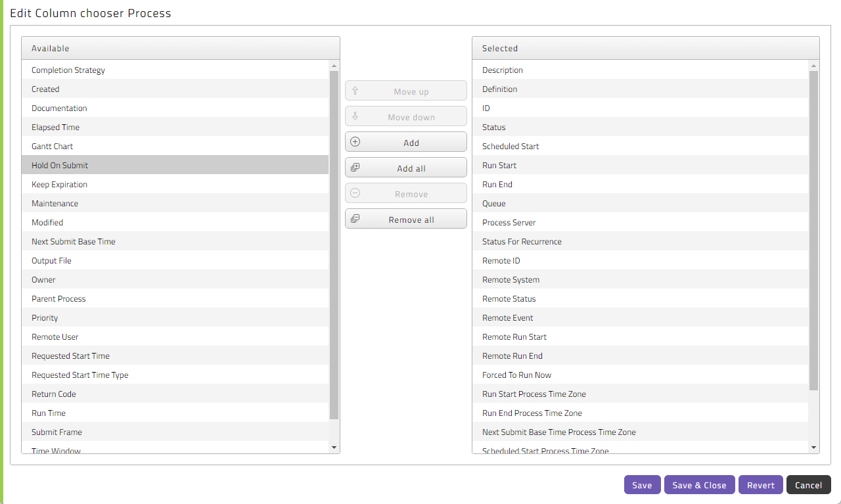The image size is (841, 504).
Task: Select Run Start in Selected list
Action: [x=641, y=165]
